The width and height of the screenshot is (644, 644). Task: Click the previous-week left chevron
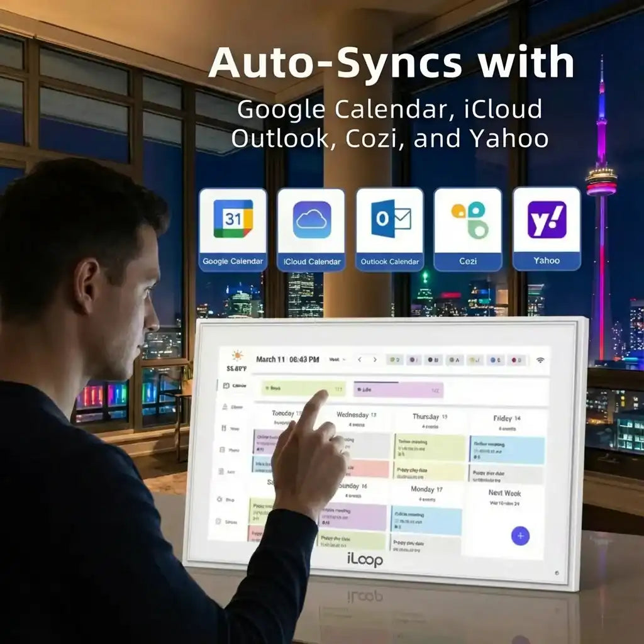click(360, 358)
